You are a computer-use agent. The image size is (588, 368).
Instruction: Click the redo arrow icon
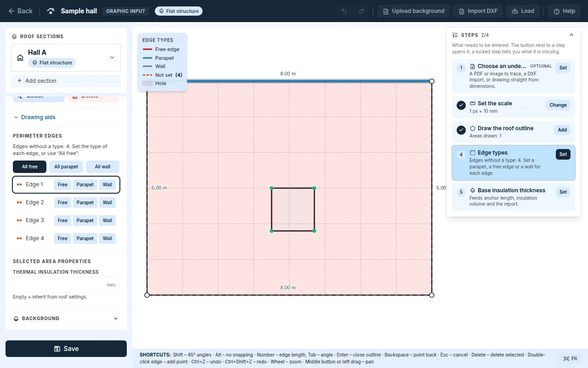click(x=362, y=11)
